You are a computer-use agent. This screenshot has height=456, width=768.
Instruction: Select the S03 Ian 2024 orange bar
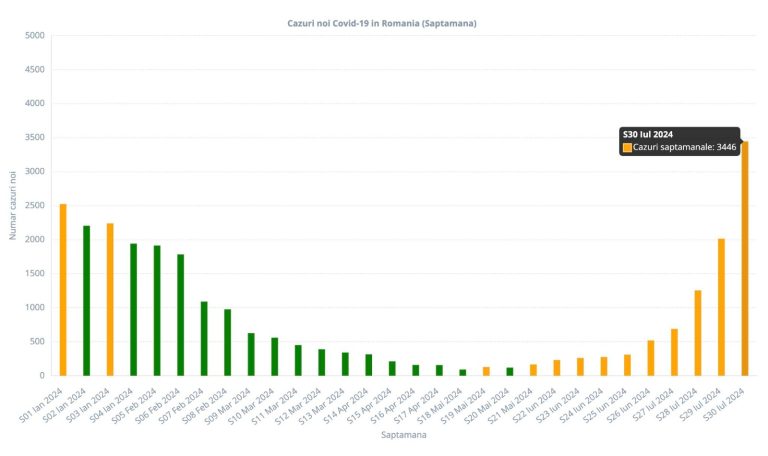110,300
